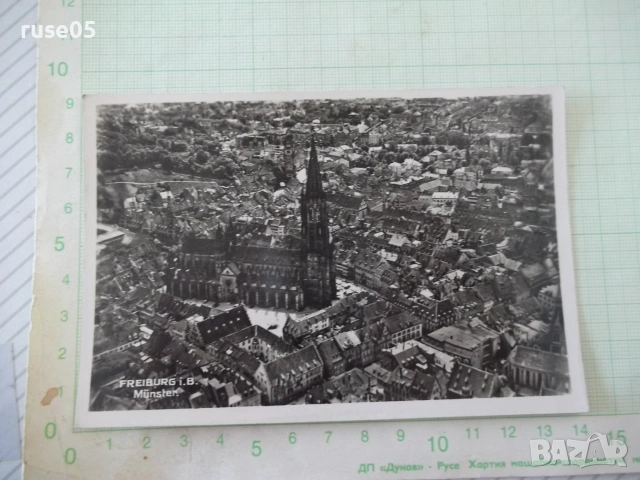Click the 'Münster' caption on the postcard

pos(156,394)
